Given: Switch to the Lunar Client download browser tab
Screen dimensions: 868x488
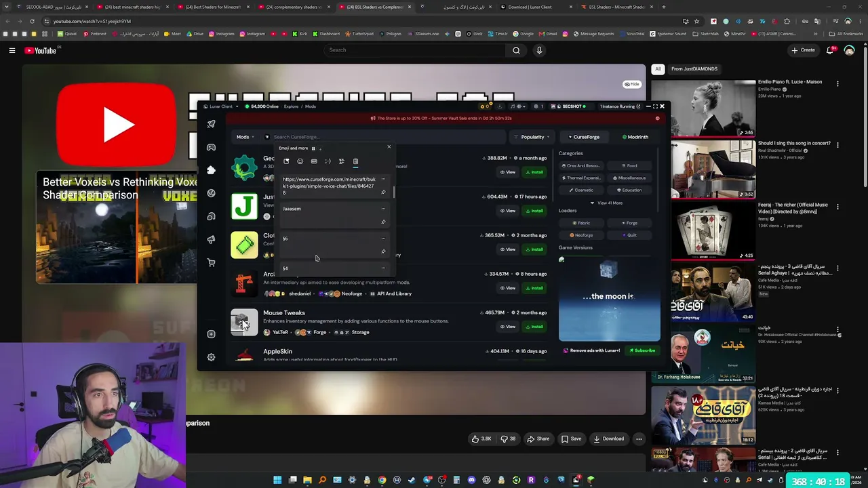Looking at the screenshot, I should point(537,7).
